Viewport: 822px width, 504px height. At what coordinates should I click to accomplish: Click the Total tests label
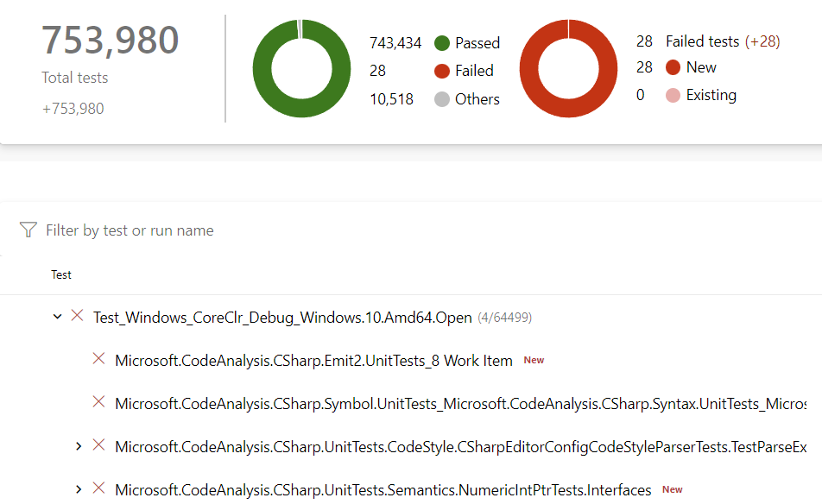[75, 78]
